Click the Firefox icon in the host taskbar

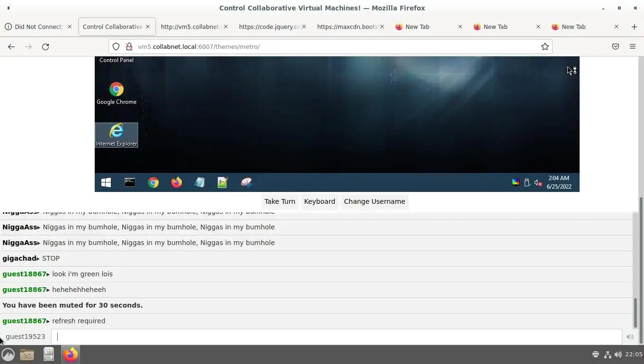[x=71, y=355]
